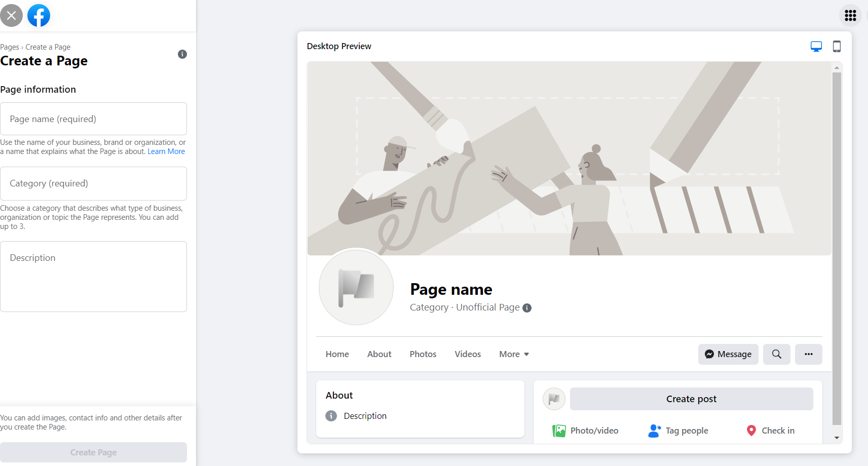Open the Photos tab in preview

click(x=423, y=354)
